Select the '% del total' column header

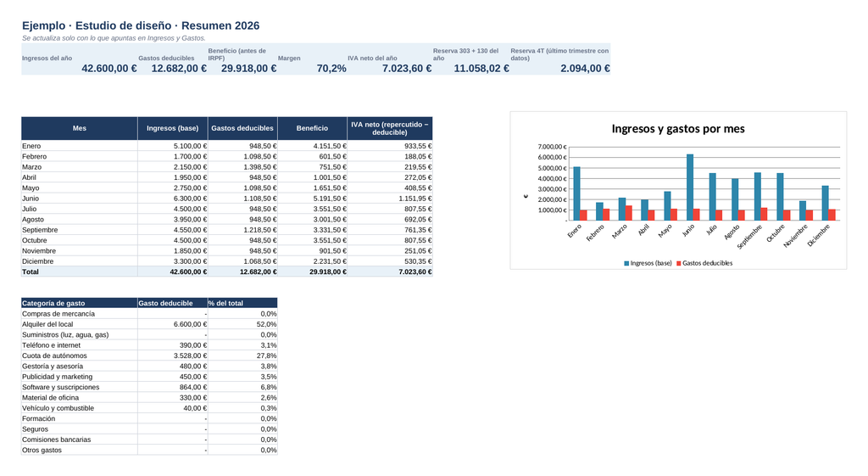pyautogui.click(x=242, y=303)
